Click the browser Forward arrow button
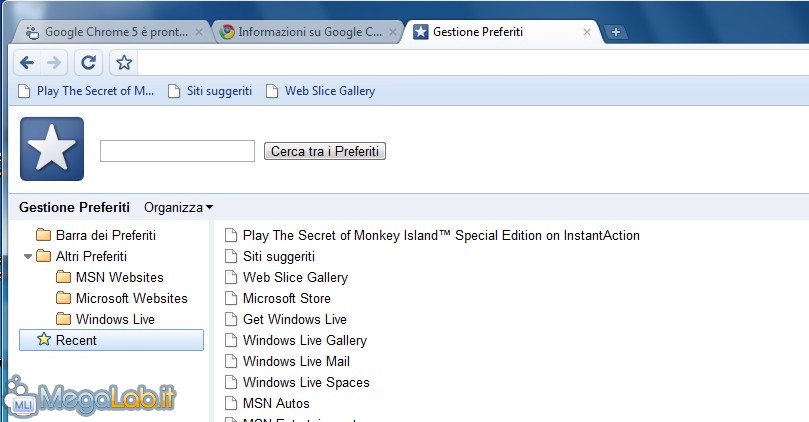This screenshot has width=809, height=422. click(x=54, y=63)
